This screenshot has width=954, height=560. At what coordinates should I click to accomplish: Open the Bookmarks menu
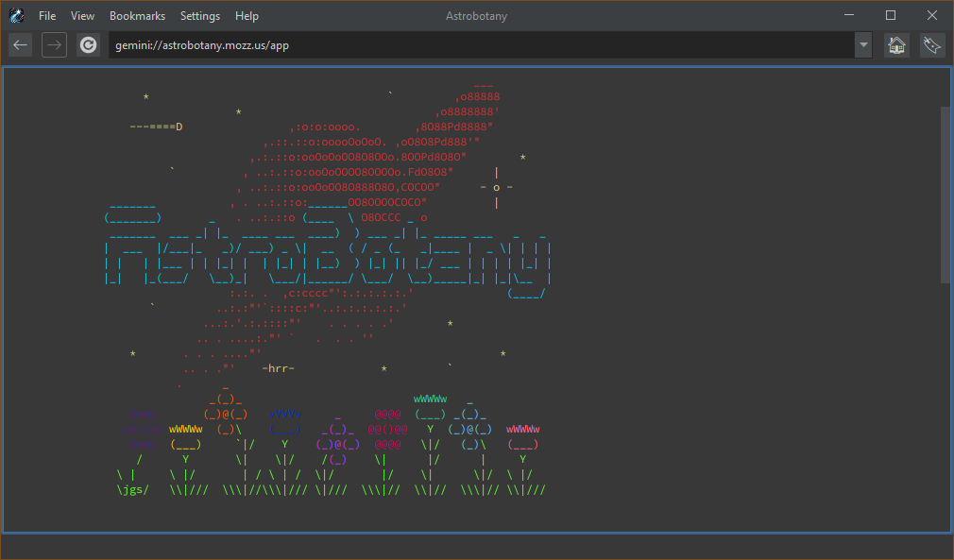coord(137,16)
